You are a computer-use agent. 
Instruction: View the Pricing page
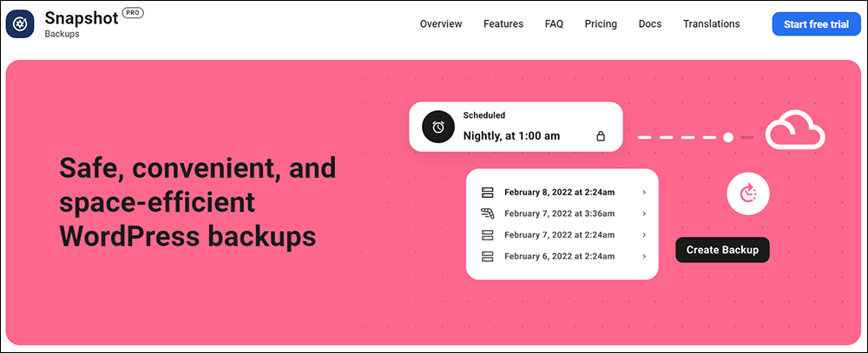(601, 23)
